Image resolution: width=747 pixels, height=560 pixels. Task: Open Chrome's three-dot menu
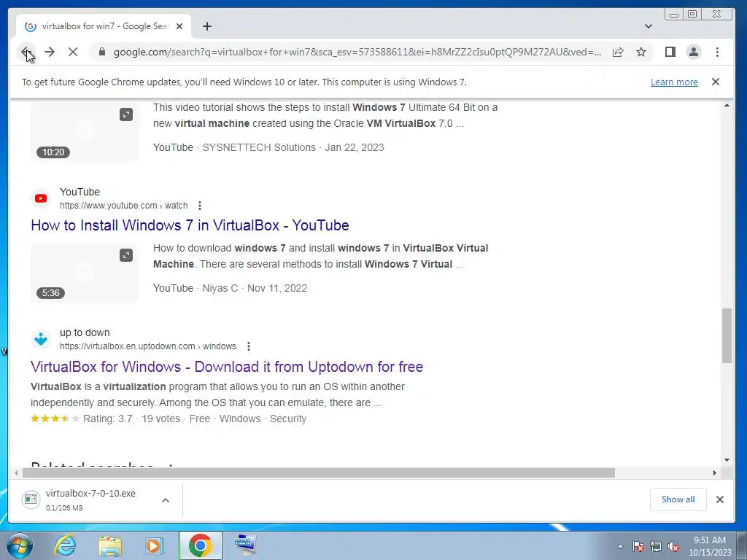tap(718, 52)
